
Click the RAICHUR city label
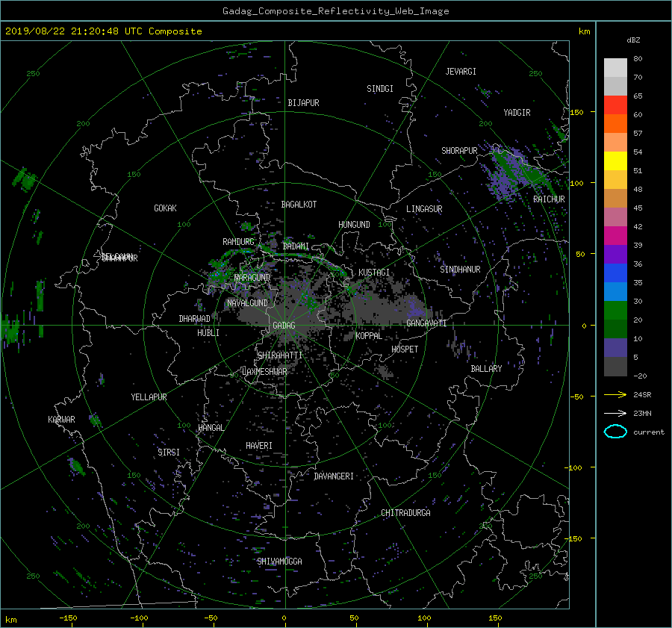coord(549,199)
